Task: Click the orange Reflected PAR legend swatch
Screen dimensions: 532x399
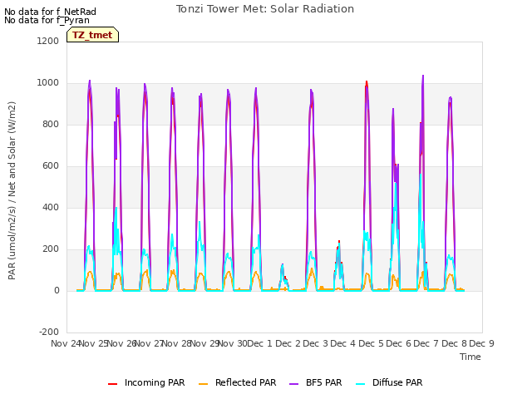Action: click(x=203, y=384)
